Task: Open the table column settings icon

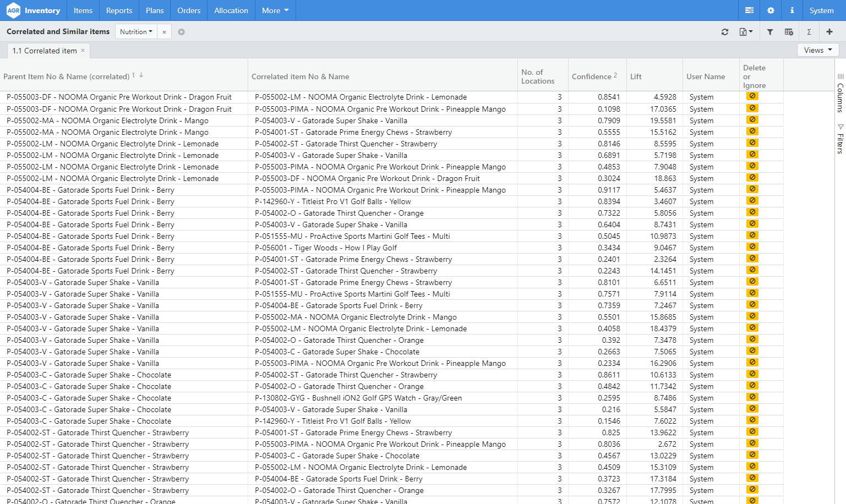Action: click(x=789, y=32)
